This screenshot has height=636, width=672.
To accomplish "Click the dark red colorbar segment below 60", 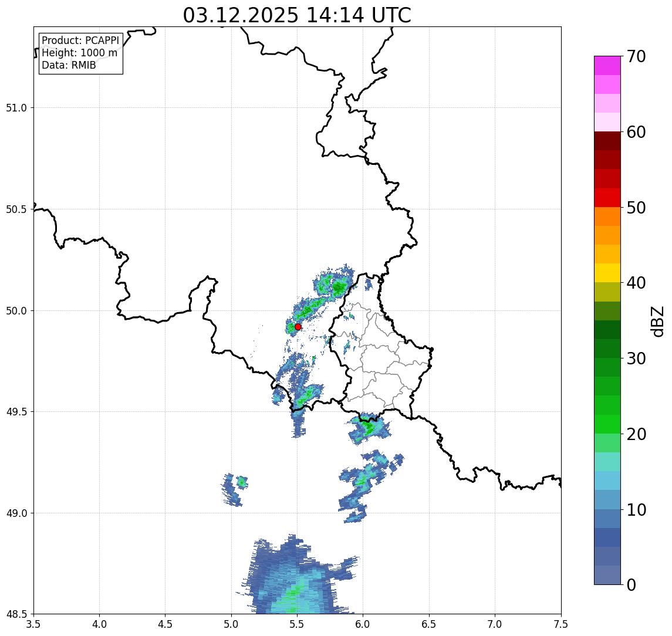I will 607,141.
